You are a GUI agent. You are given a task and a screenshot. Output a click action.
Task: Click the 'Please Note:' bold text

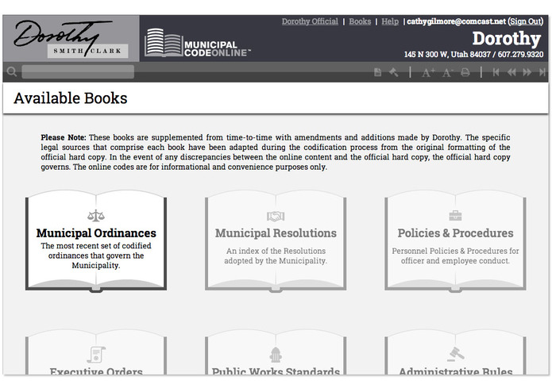(64, 137)
